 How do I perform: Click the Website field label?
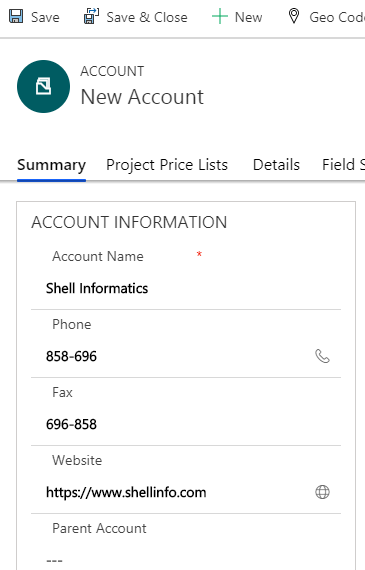pyautogui.click(x=77, y=461)
